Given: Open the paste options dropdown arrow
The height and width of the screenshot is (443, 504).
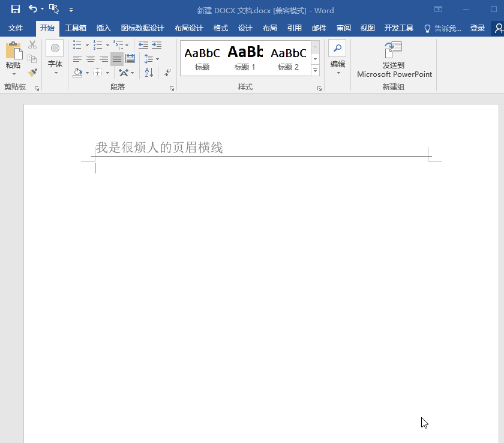Looking at the screenshot, I should 13,75.
